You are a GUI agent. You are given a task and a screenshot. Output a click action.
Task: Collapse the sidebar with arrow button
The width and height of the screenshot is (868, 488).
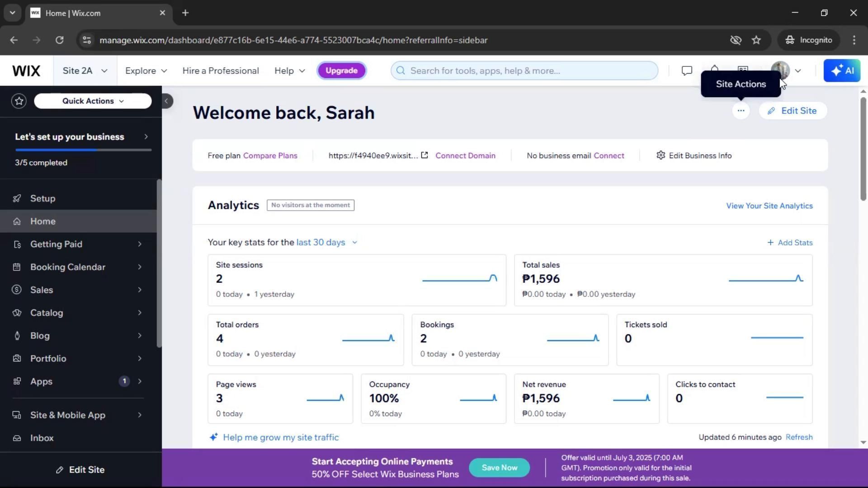pyautogui.click(x=167, y=101)
